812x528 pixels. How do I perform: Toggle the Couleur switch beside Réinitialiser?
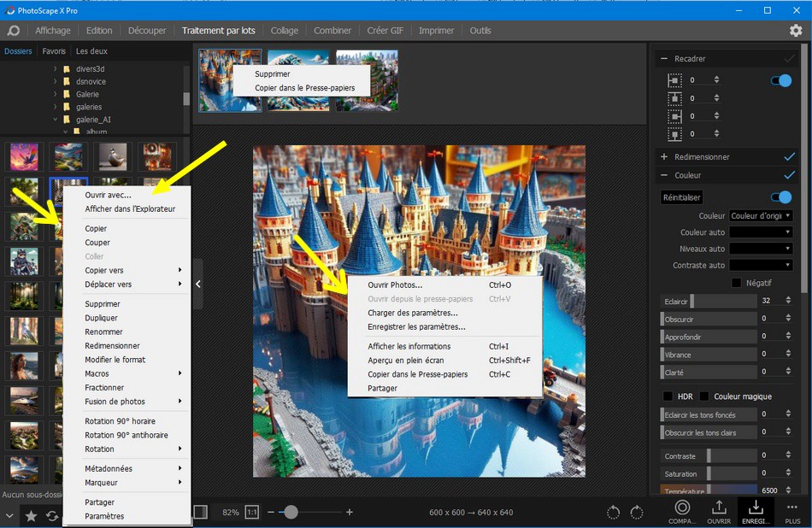pos(781,197)
